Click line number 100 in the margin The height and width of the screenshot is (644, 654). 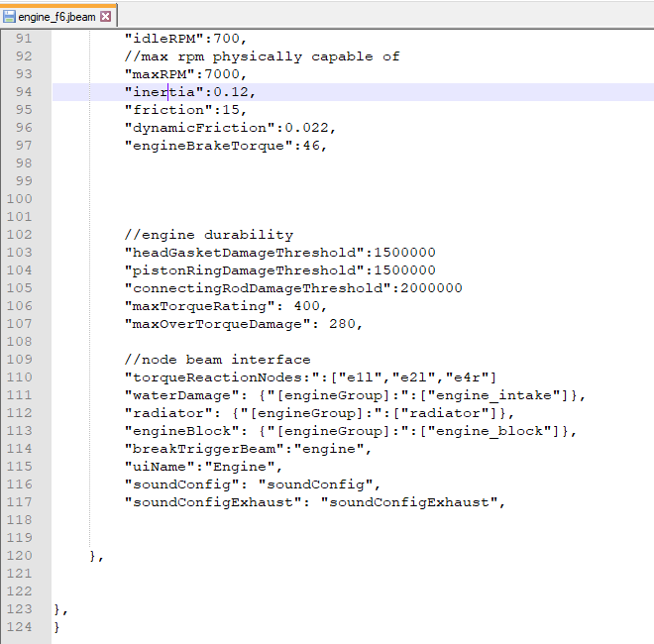[x=19, y=199]
